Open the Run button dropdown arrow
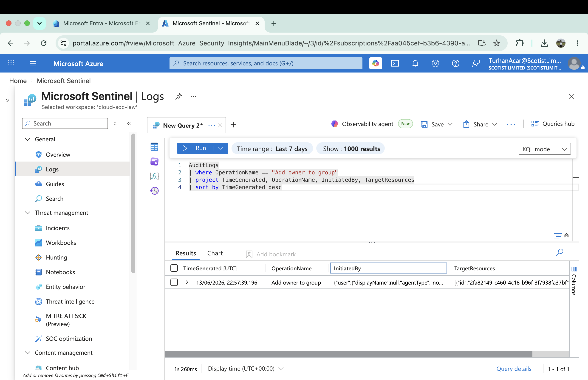 coord(221,148)
